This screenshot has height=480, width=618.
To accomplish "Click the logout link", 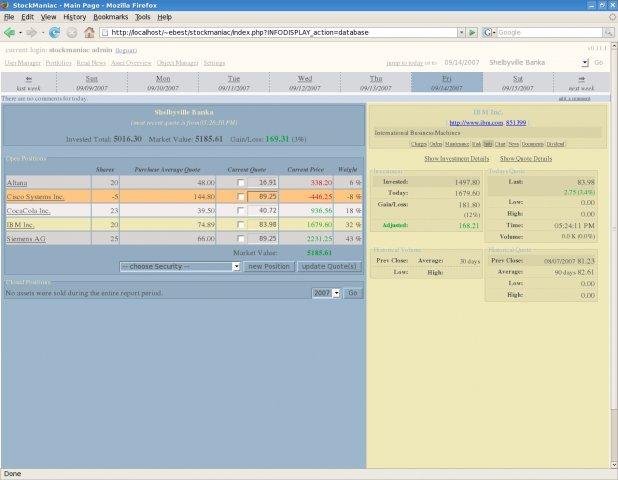I will [126, 50].
